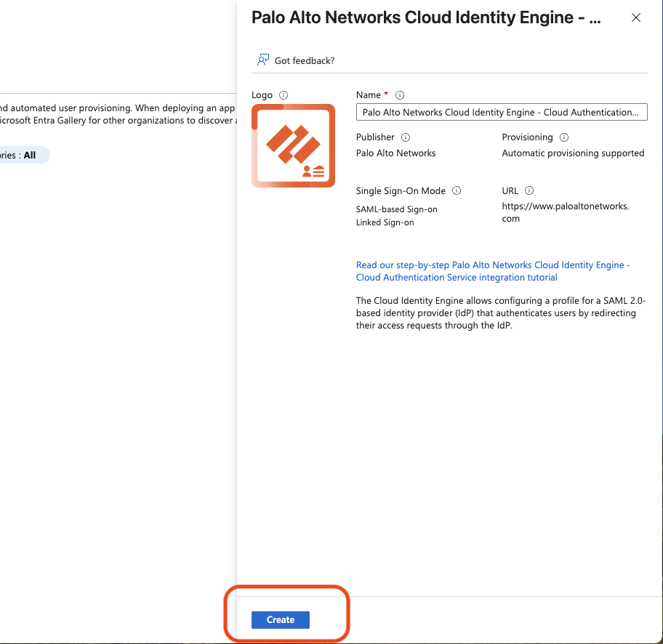
Task: Click info icon by Single Sign-On Mode
Action: coord(457,191)
